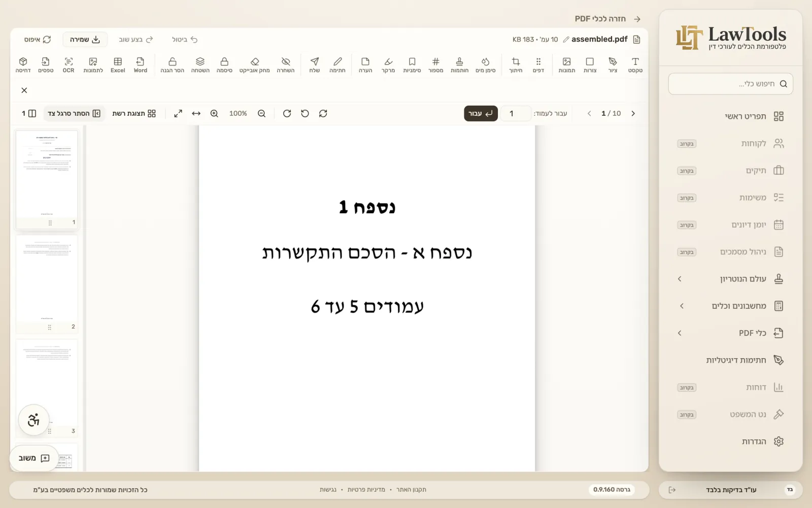The width and height of the screenshot is (812, 508).
Task: Open לקוחות (Clients) in the sidebar
Action: [731, 143]
